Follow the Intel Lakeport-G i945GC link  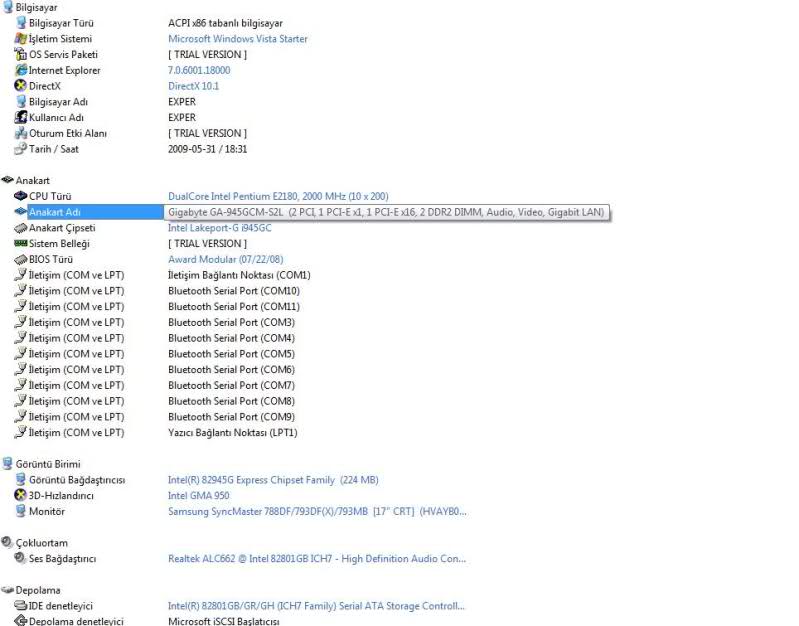click(x=219, y=228)
